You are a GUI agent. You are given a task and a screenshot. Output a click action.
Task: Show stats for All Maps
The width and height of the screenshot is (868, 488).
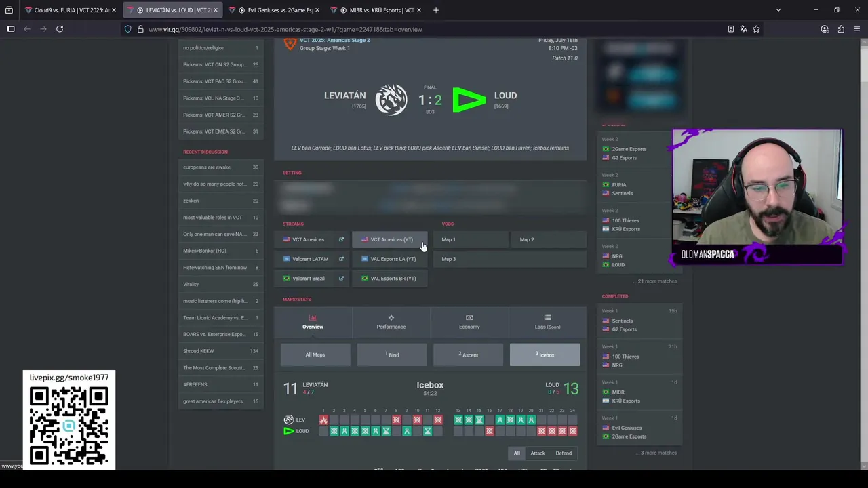point(315,354)
